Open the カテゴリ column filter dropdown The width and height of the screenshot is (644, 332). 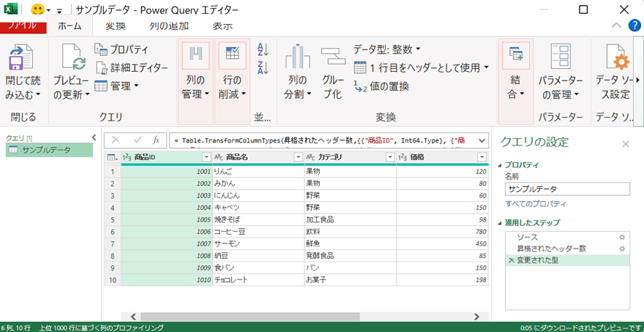tap(389, 158)
